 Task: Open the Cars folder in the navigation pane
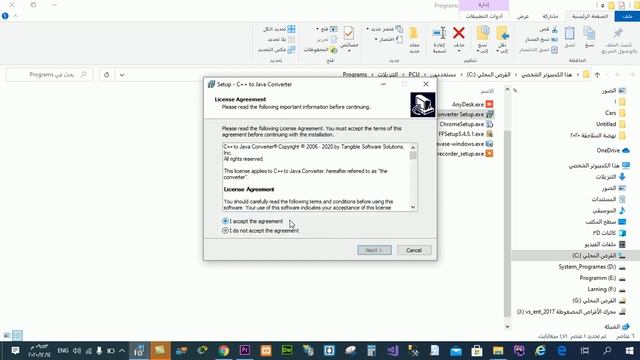coord(615,113)
